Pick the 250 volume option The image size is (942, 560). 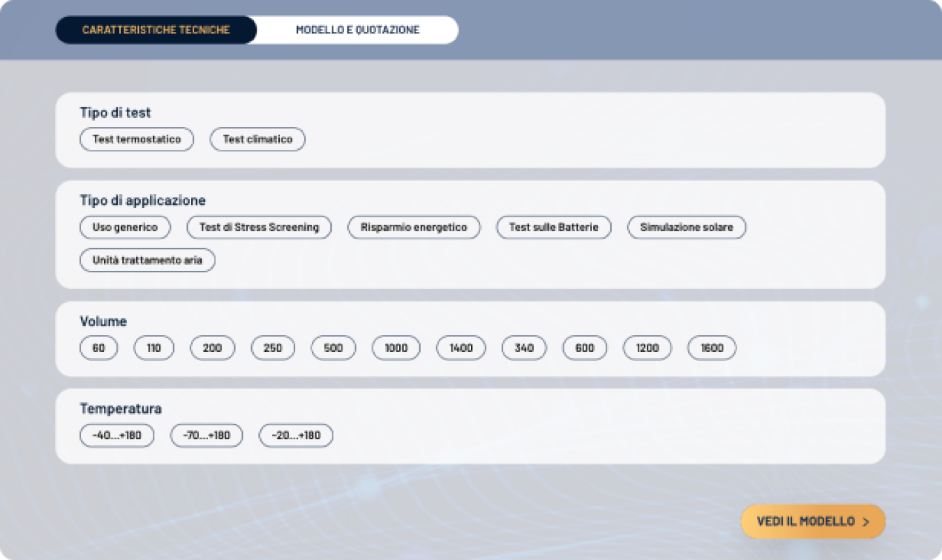coord(273,348)
